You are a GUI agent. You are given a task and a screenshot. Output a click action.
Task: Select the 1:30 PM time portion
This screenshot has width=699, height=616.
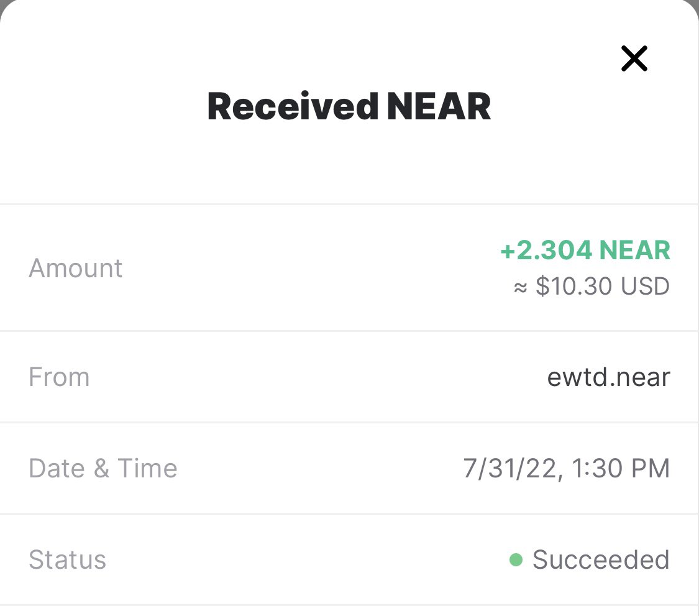point(621,468)
